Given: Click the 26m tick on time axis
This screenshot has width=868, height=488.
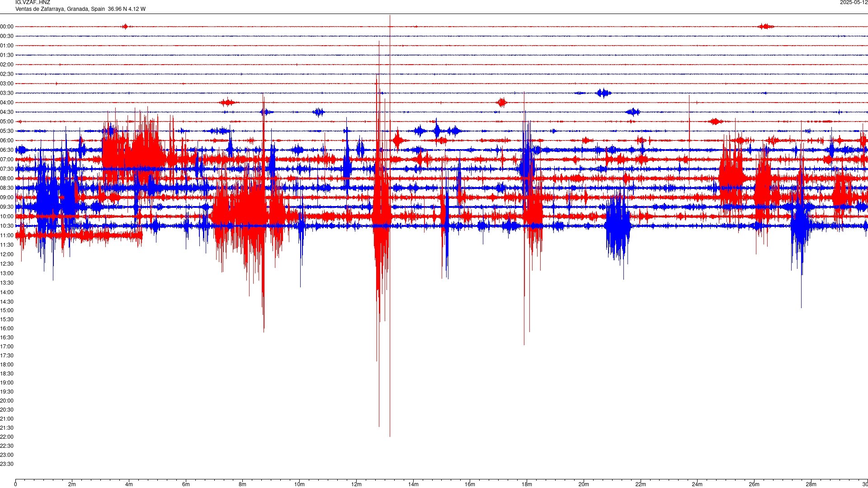Looking at the screenshot, I should pos(754,484).
